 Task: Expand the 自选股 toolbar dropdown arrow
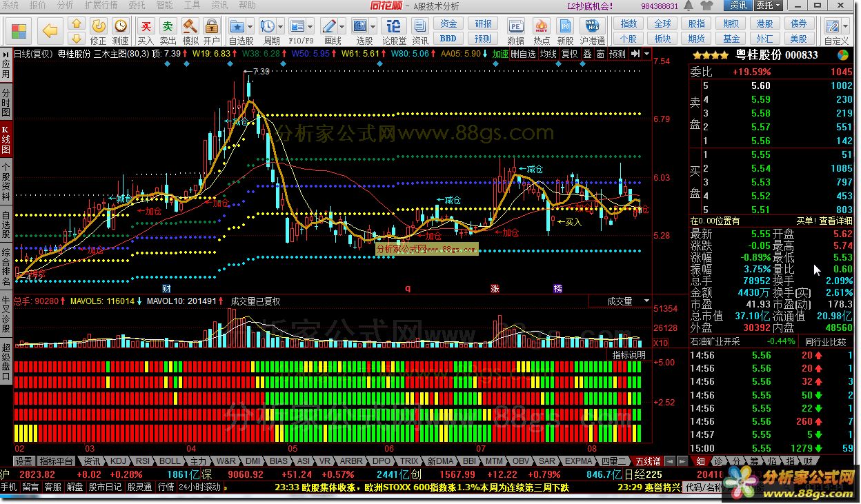[250, 26]
